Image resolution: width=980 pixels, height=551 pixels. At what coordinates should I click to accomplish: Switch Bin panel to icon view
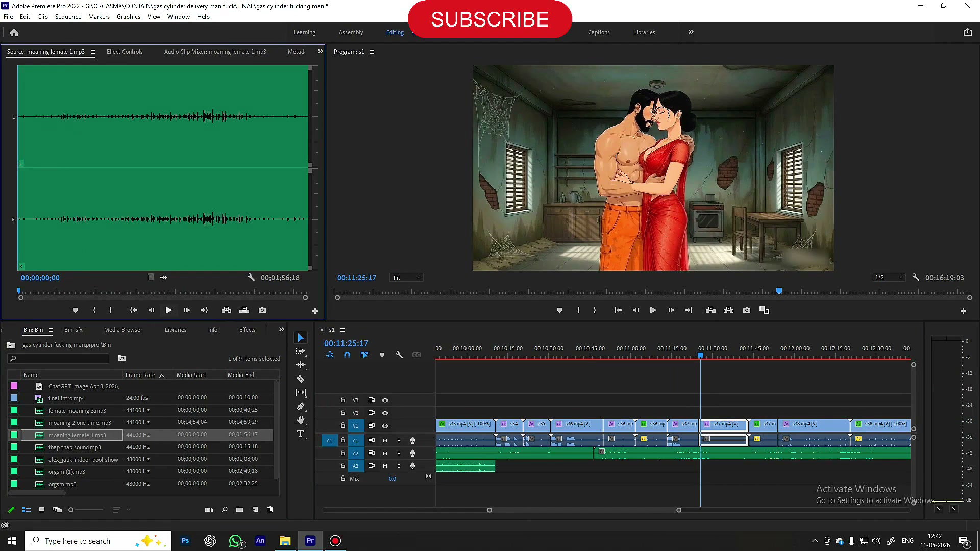(42, 510)
